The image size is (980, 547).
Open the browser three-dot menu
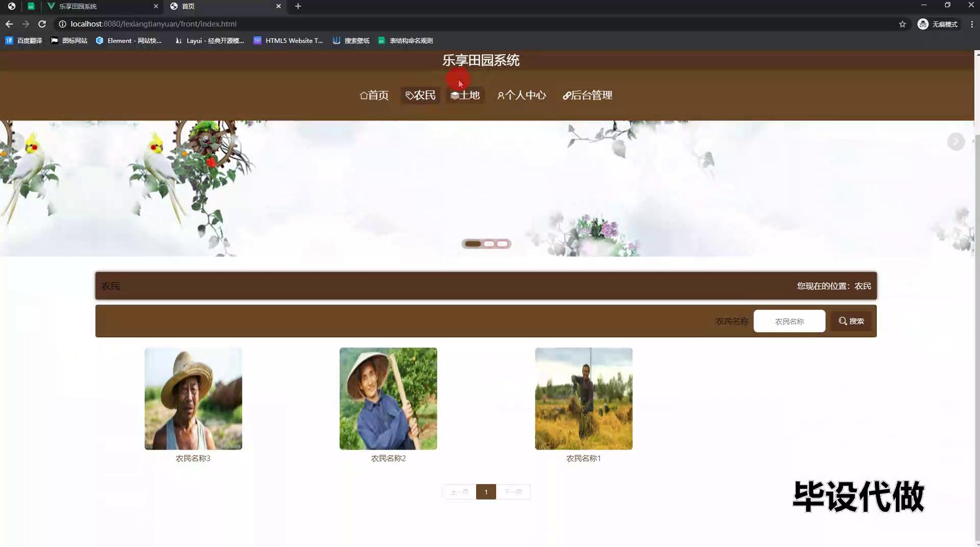(x=971, y=24)
